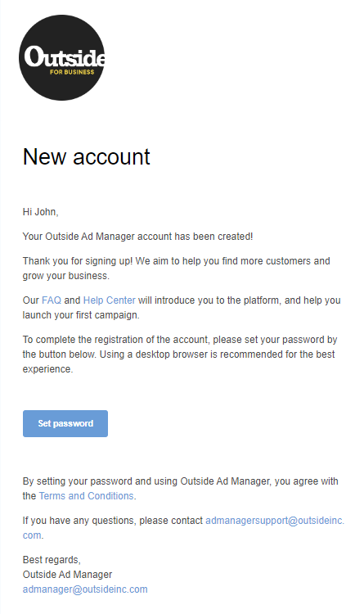The height and width of the screenshot is (614, 364).
Task: Click the Set password button
Action: [65, 423]
